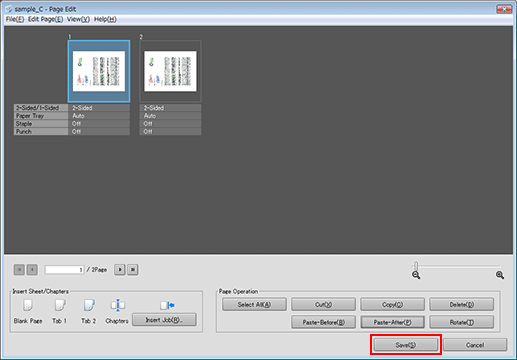Click page 2's Auto paper tray cell
Viewport: 517px width, 360px height.
coord(170,116)
